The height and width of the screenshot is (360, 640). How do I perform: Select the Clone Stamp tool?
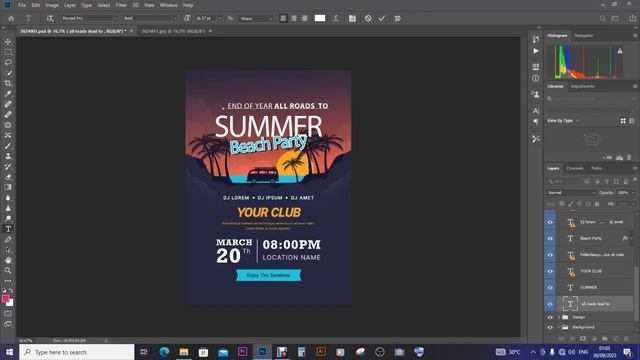pyautogui.click(x=8, y=156)
